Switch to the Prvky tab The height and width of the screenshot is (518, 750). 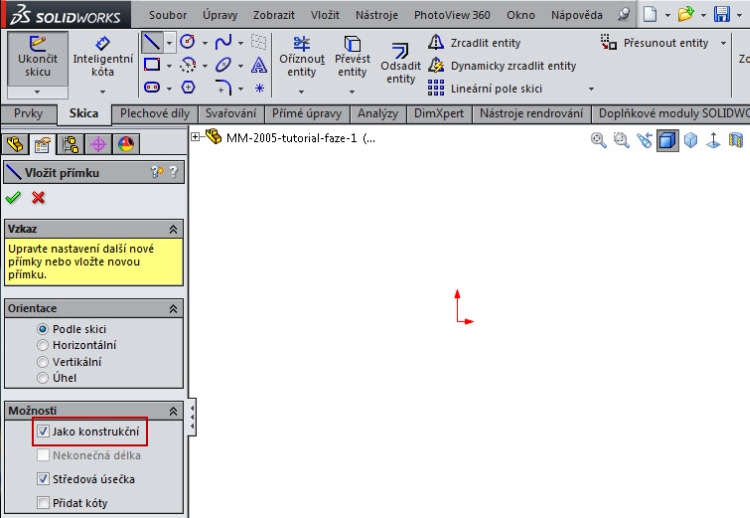28,113
